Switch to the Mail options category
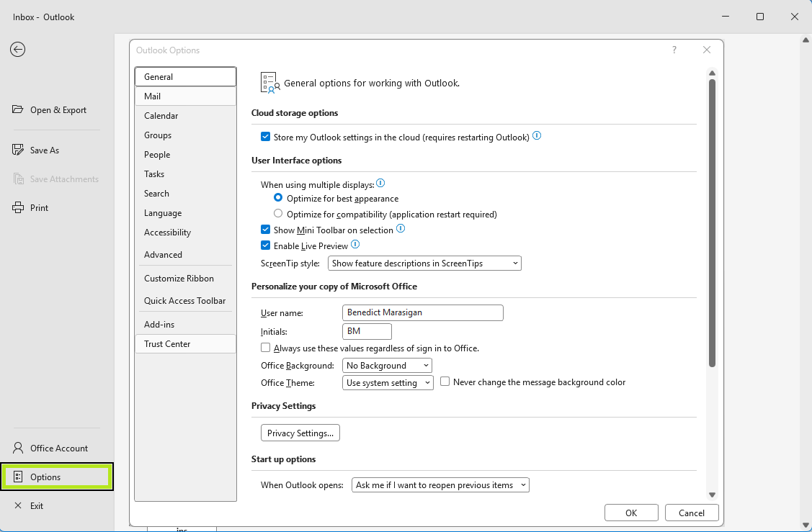Viewport: 812px width, 532px height. pos(153,96)
